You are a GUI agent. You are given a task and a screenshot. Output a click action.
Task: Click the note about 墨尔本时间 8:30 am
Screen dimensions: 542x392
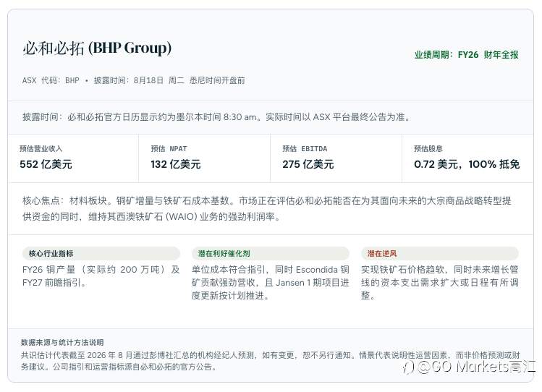pyautogui.click(x=216, y=117)
